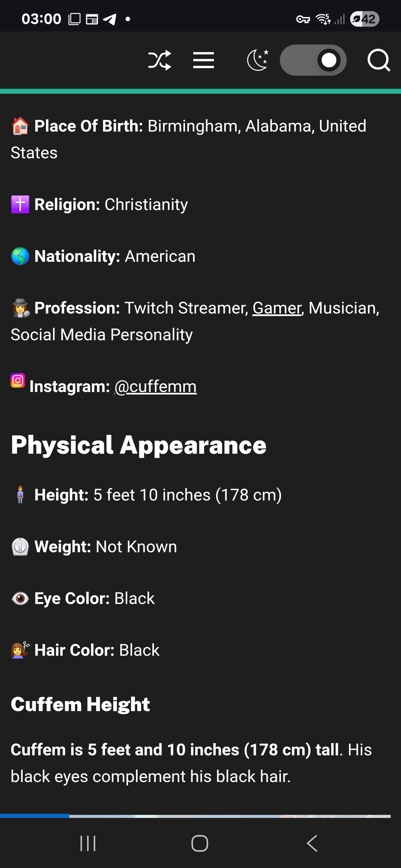Open the search icon
401x868 pixels.
coord(378,60)
